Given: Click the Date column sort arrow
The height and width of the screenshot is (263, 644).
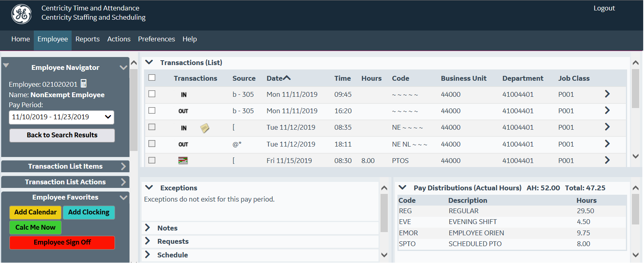Looking at the screenshot, I should pyautogui.click(x=287, y=78).
